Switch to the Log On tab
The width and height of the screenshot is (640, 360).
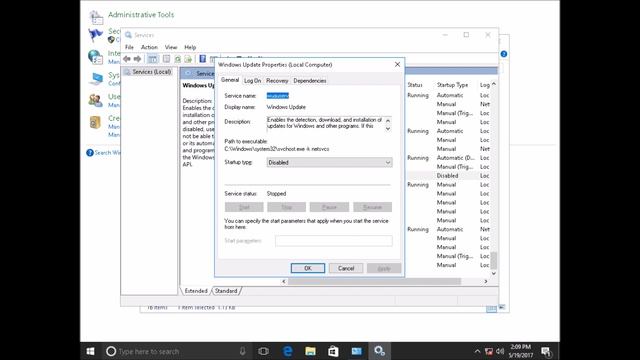[252, 81]
